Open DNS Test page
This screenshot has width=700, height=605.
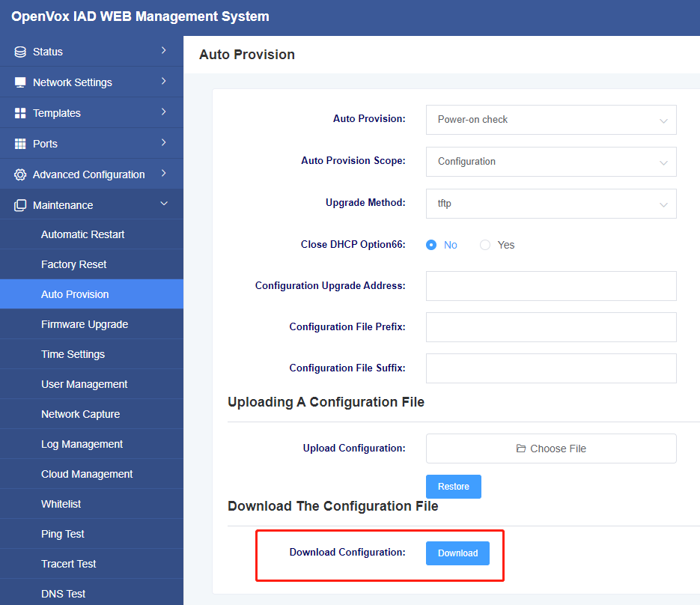[x=91, y=593]
